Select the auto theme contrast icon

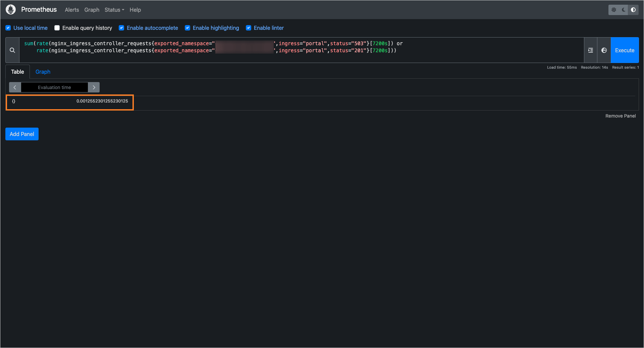[x=633, y=10]
